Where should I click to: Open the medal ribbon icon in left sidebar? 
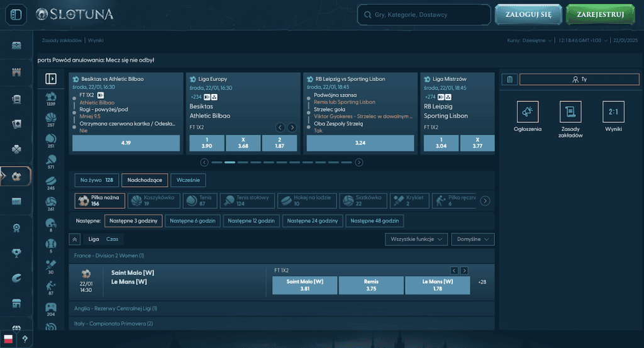pos(16,228)
